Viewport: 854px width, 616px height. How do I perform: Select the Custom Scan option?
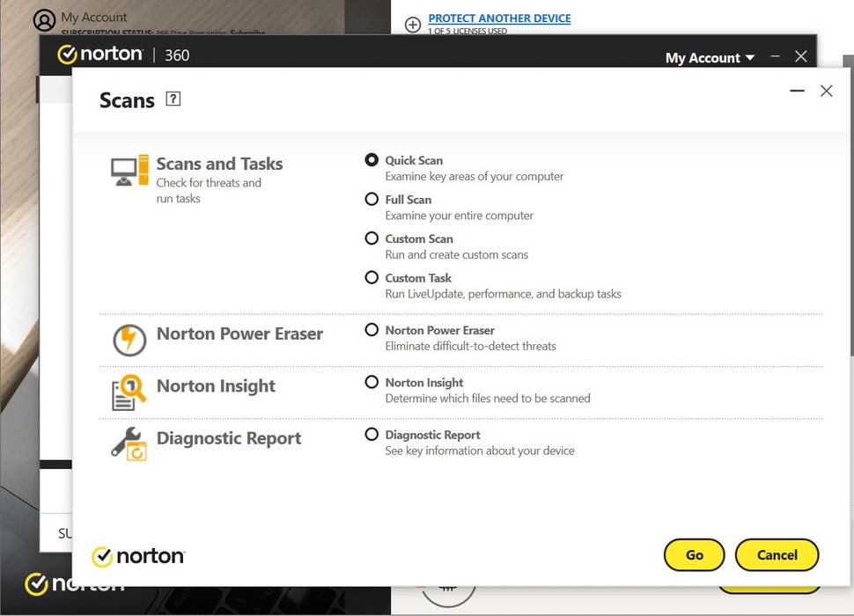(x=372, y=238)
